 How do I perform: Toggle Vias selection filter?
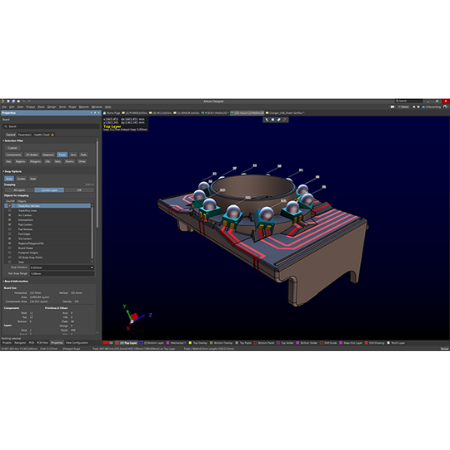click(9, 161)
